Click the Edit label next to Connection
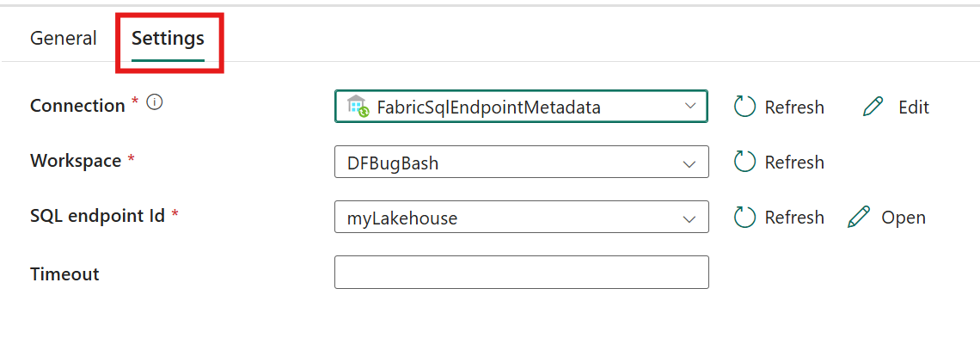This screenshot has width=980, height=344. tap(914, 107)
